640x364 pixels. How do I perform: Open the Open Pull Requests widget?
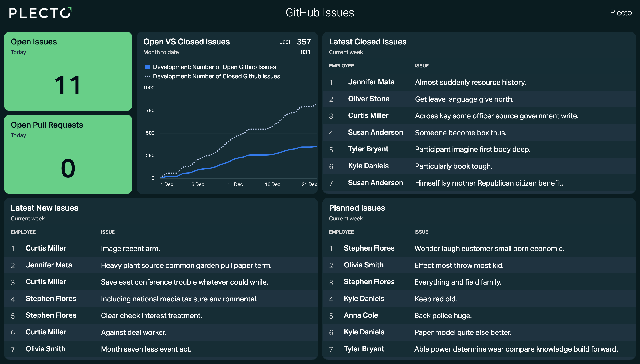click(68, 154)
